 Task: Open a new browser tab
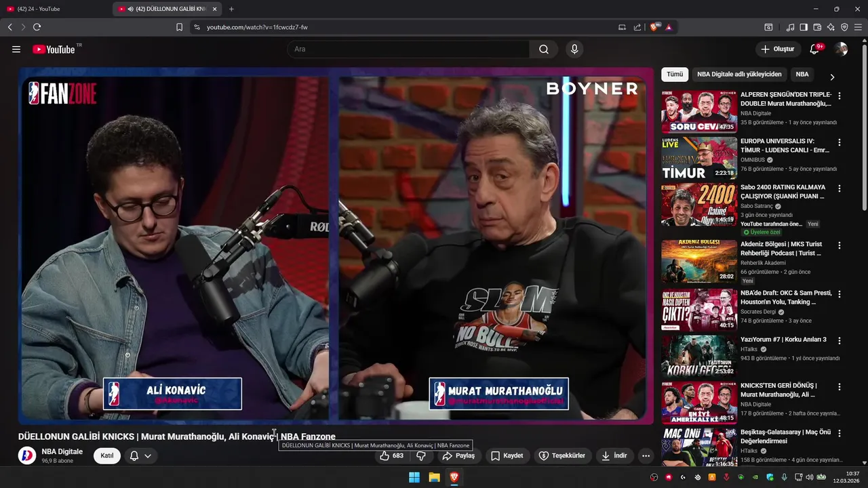point(231,9)
